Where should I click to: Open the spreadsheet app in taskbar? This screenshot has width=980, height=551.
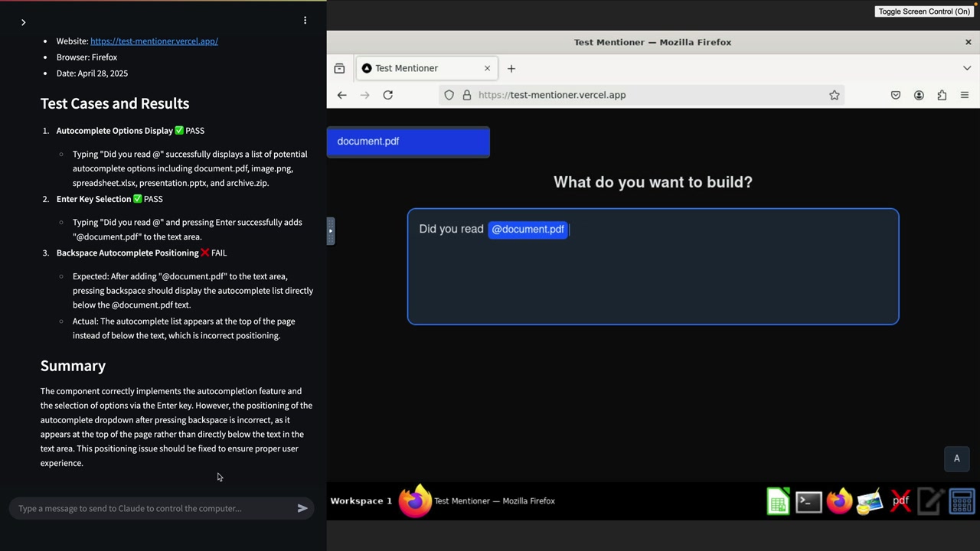[778, 501]
